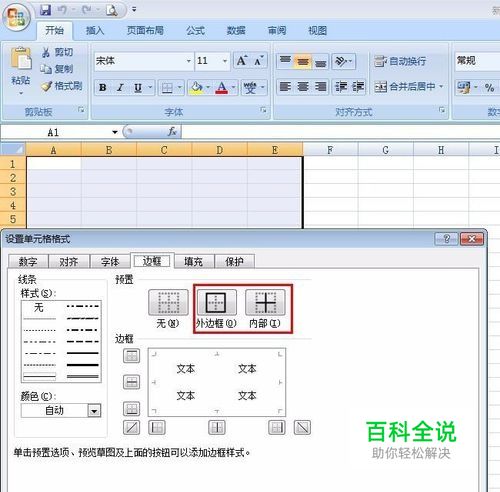
Task: Click the fill color paint bucket
Action: coord(196,88)
